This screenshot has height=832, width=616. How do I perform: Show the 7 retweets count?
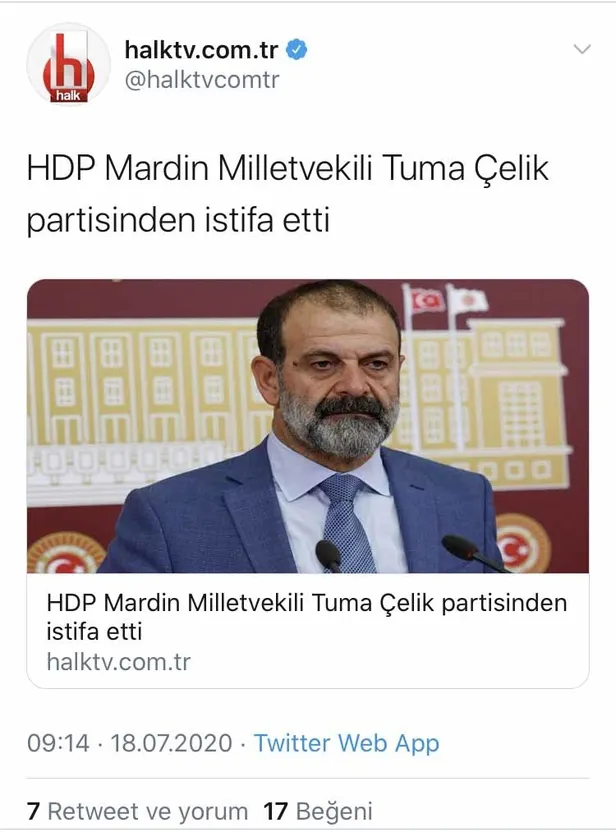tap(33, 811)
